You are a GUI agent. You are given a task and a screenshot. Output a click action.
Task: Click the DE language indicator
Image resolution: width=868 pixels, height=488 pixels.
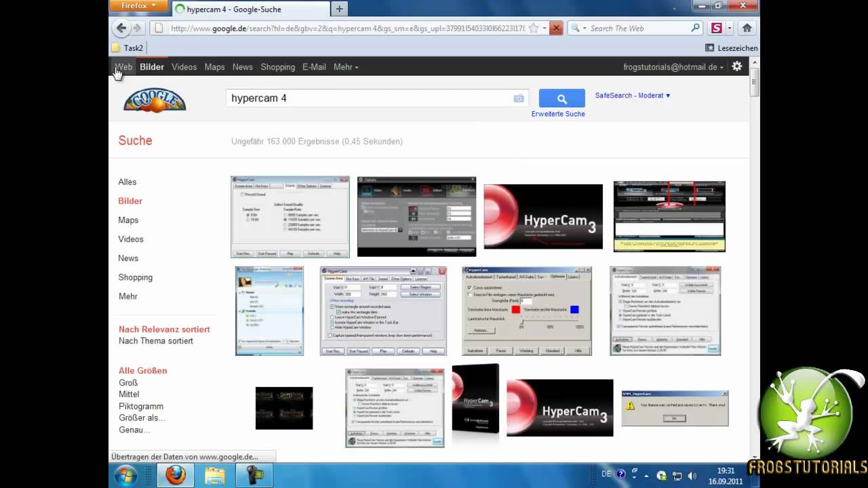(x=606, y=474)
